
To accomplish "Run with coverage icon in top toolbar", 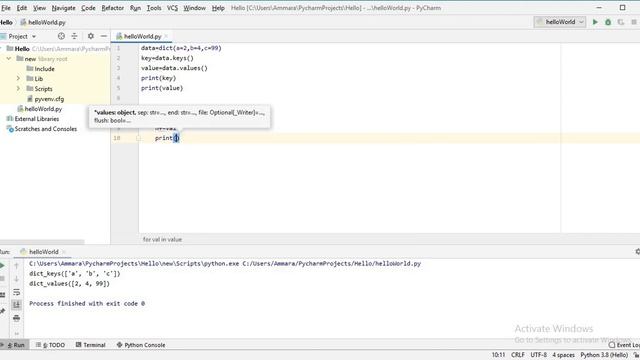I will click(x=621, y=22).
